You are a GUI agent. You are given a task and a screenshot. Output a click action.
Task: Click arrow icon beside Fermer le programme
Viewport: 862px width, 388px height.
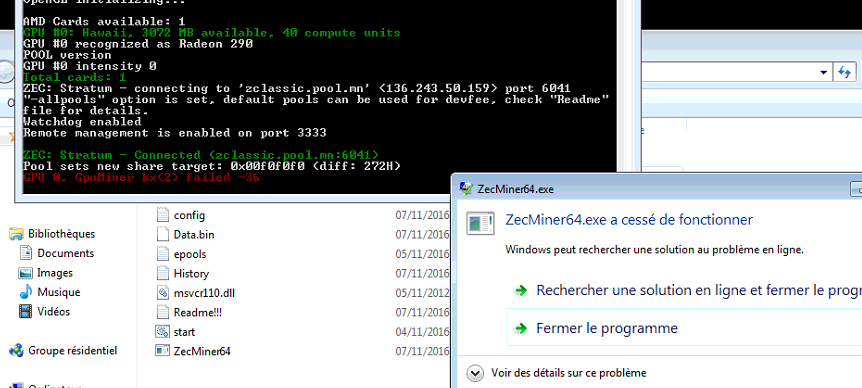click(x=520, y=329)
